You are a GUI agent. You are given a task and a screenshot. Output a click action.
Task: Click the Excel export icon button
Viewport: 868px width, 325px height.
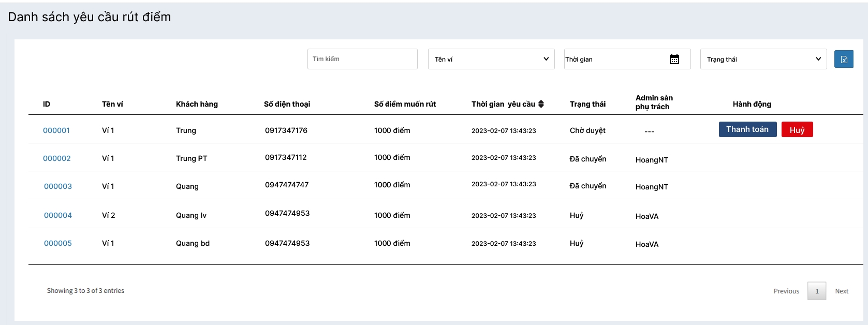pyautogui.click(x=843, y=59)
